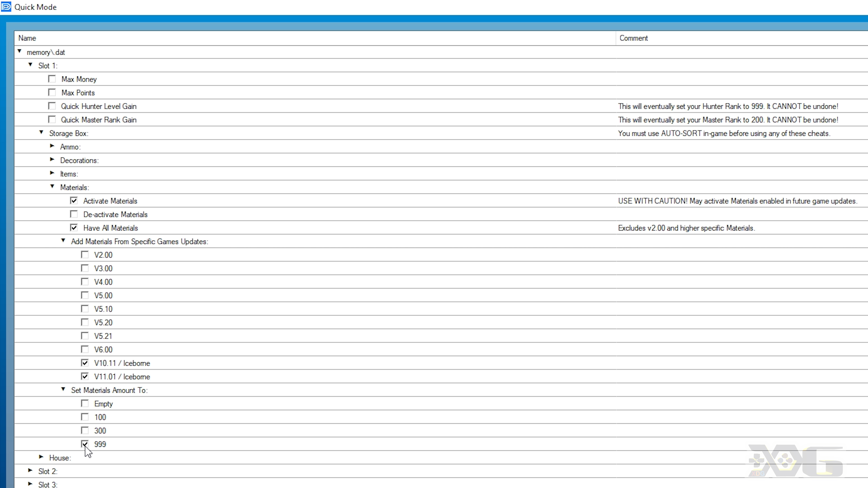
Task: Expand the Ammo node
Action: pos(52,146)
